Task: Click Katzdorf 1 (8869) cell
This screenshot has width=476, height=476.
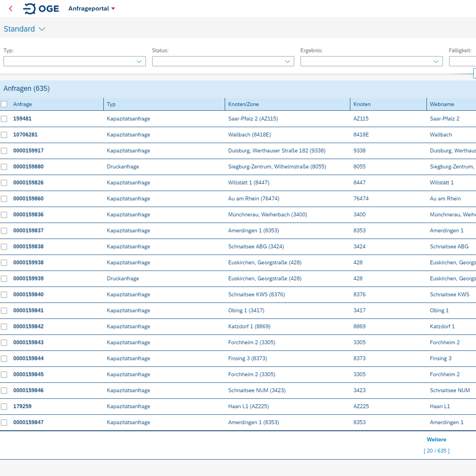Action: 249,326
